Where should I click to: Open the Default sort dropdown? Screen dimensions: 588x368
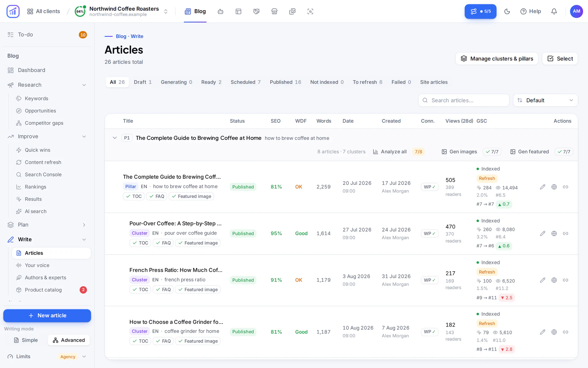coord(545,100)
